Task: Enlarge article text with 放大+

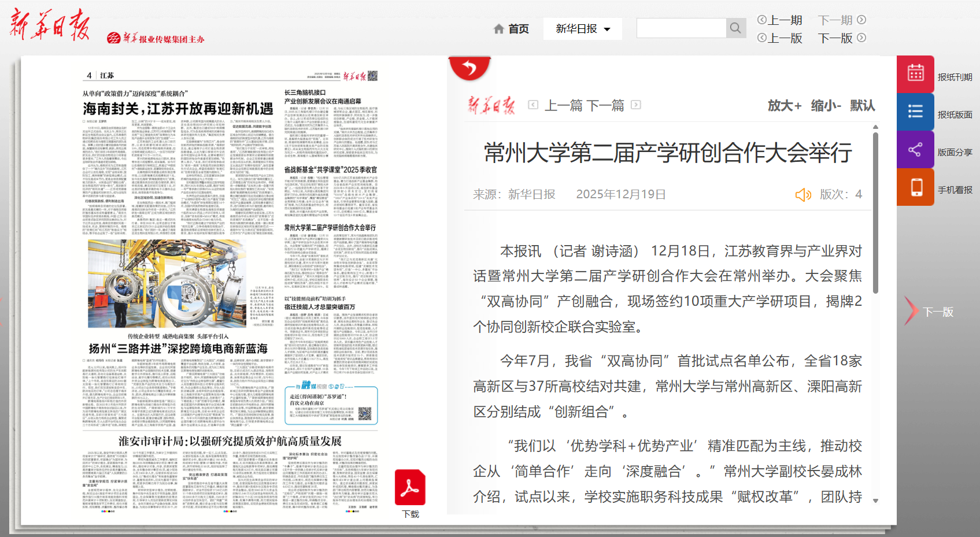Action: [784, 106]
